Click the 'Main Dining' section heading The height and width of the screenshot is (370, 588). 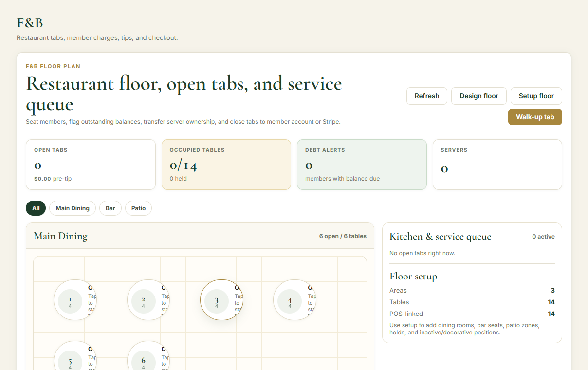click(x=61, y=236)
